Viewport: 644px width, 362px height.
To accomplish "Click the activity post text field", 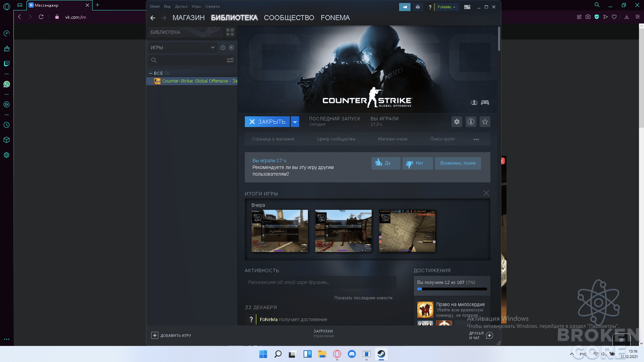I will click(321, 282).
